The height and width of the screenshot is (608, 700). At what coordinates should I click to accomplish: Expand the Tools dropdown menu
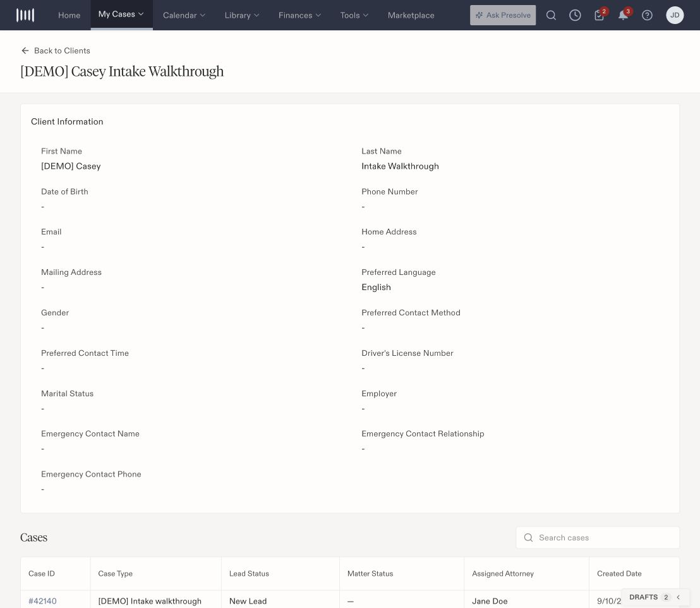[354, 15]
